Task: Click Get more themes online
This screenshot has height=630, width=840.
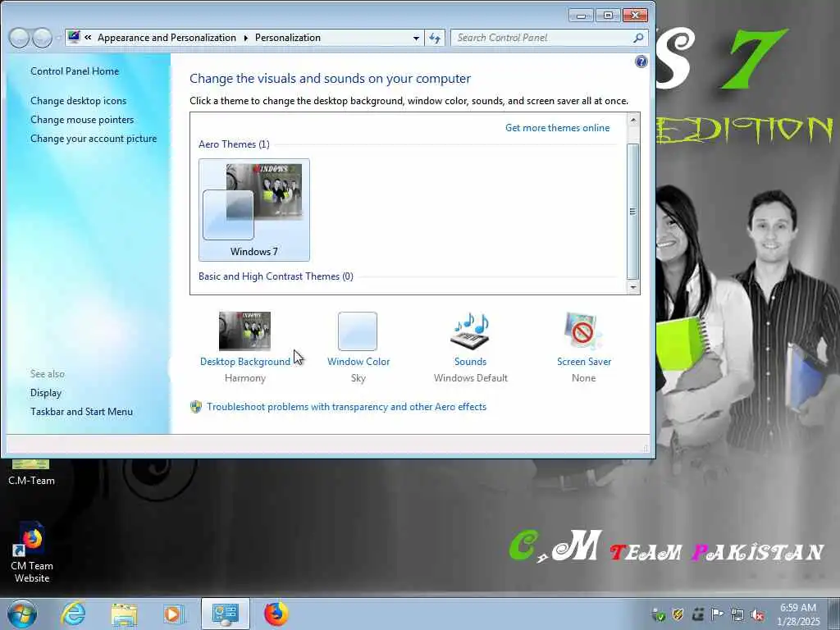Action: 557,127
